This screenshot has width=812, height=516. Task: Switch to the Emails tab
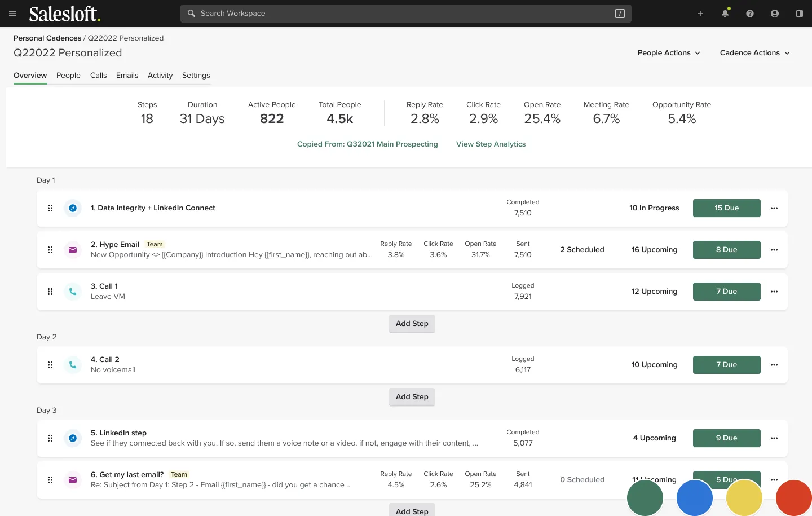point(127,76)
